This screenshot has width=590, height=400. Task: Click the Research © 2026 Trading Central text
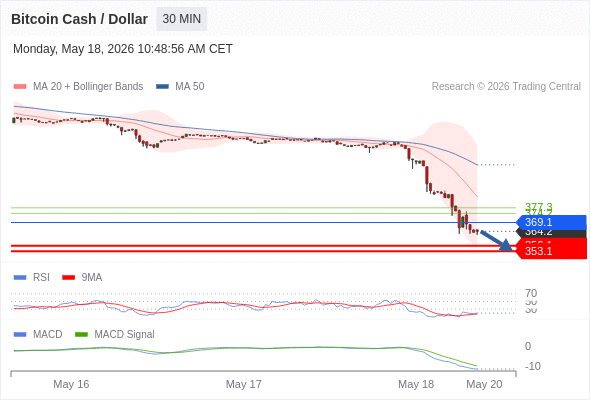coord(506,87)
